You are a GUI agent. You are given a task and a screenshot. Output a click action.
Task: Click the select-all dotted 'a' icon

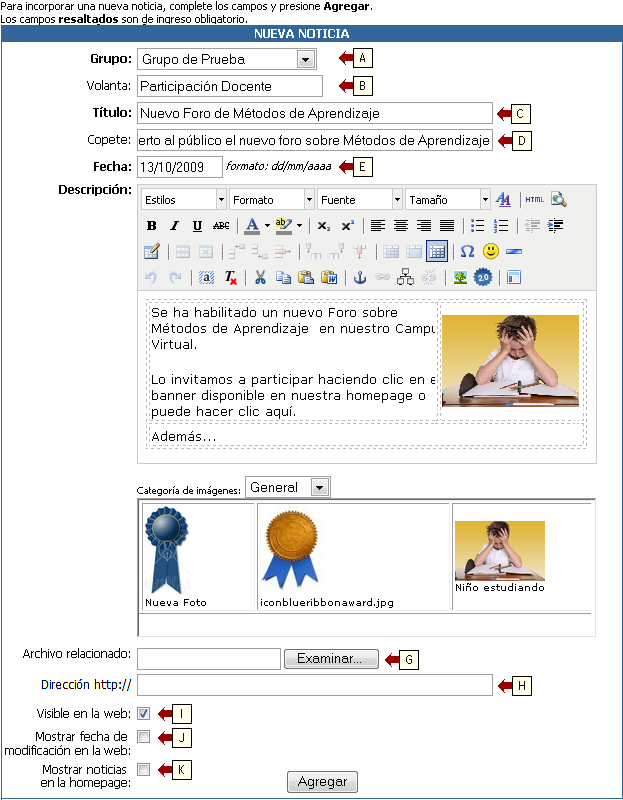[206, 278]
